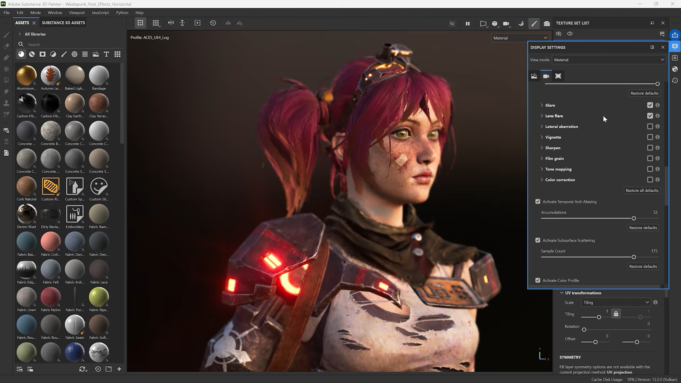Expand the Glare section

click(x=542, y=105)
